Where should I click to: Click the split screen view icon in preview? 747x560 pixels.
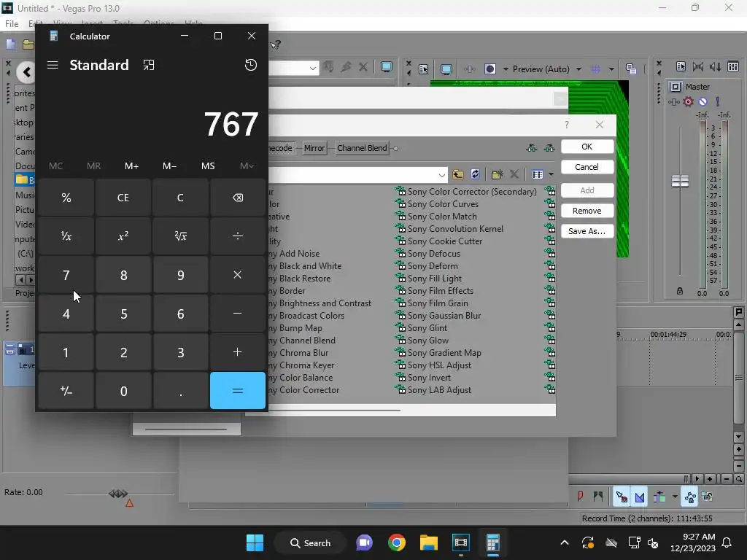(x=489, y=69)
